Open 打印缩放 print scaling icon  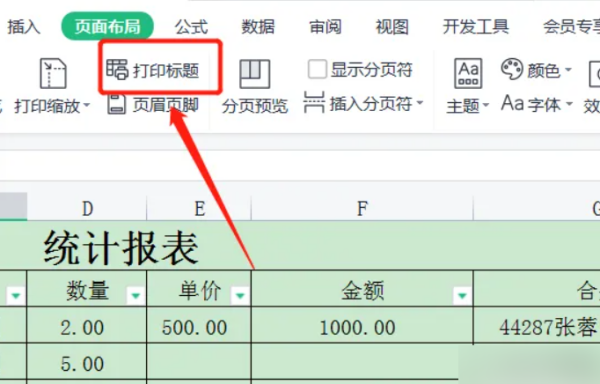(53, 73)
